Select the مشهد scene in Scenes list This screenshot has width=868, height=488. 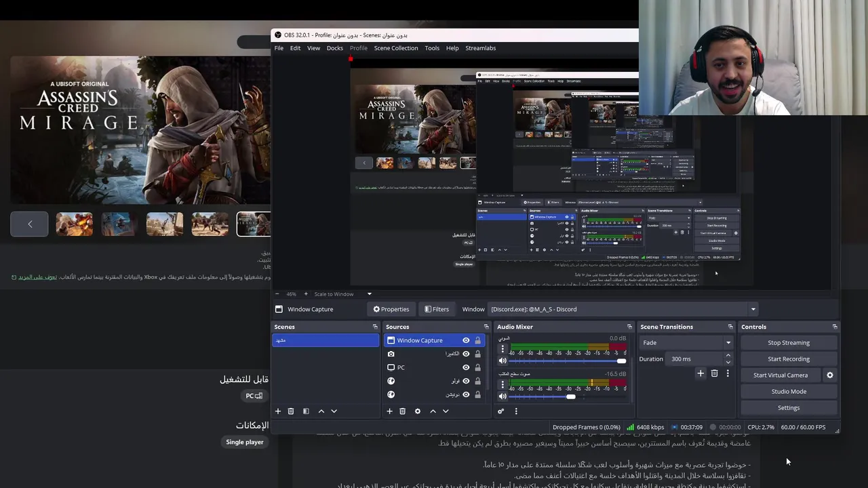(325, 340)
